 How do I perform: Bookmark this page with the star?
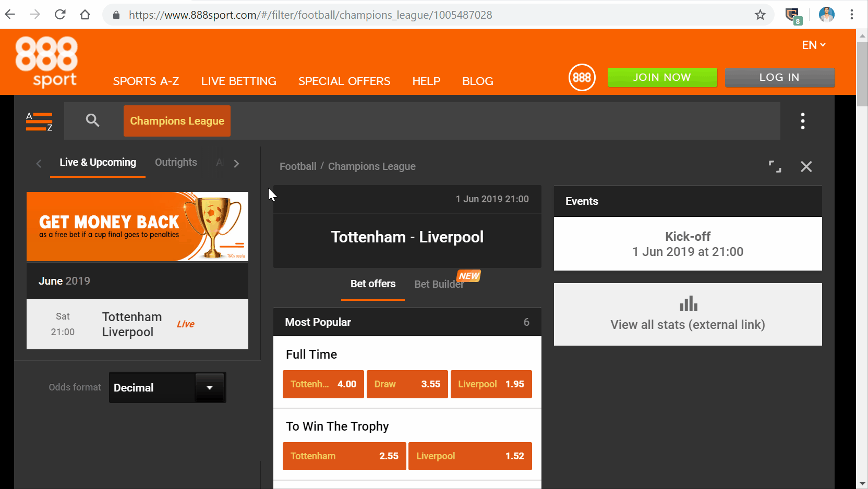pyautogui.click(x=760, y=15)
